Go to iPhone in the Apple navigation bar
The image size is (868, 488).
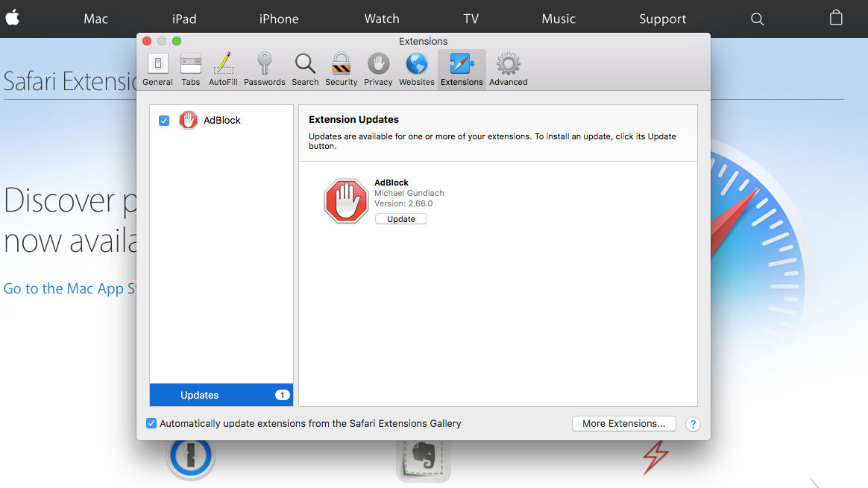pyautogui.click(x=279, y=19)
